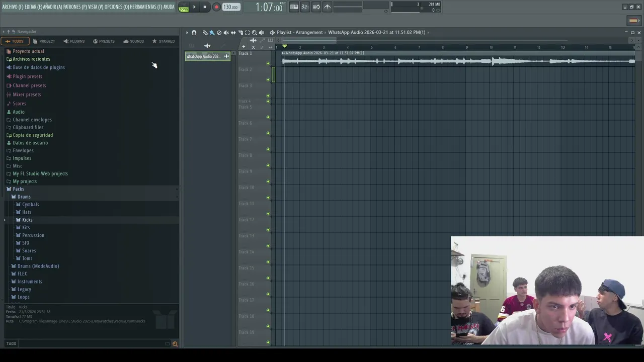Image resolution: width=644 pixels, height=362 pixels.
Task: Toggle typing keyboard to piano icon
Action: (x=294, y=7)
